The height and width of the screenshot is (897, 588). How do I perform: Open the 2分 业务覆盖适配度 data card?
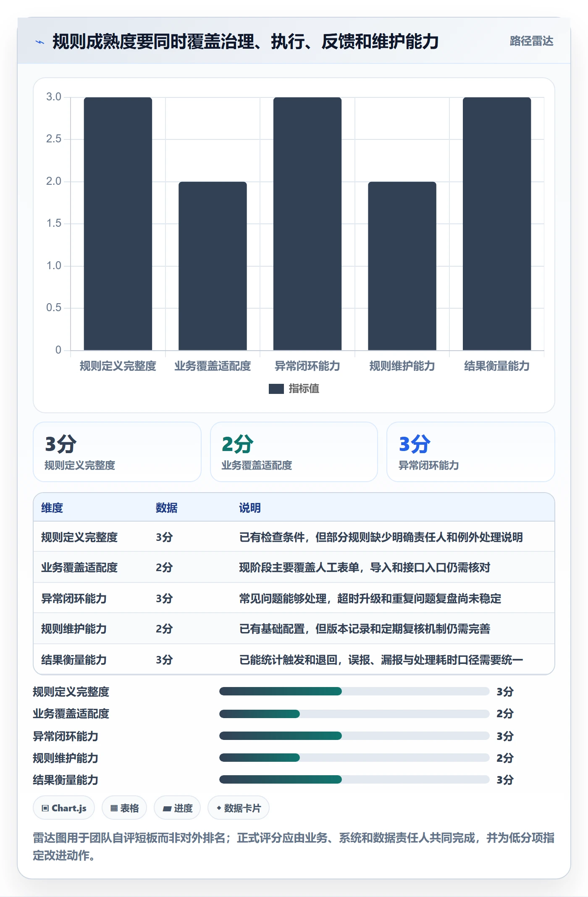(294, 452)
